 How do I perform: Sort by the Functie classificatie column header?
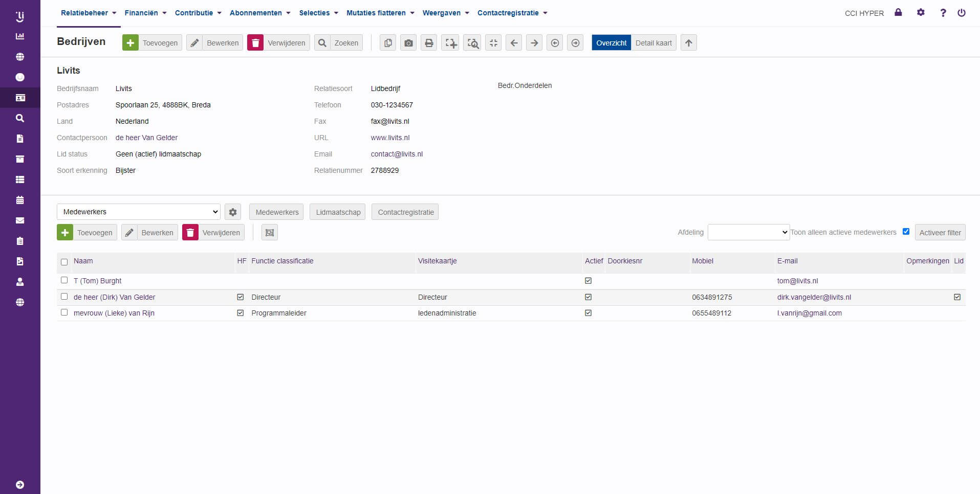(x=282, y=261)
